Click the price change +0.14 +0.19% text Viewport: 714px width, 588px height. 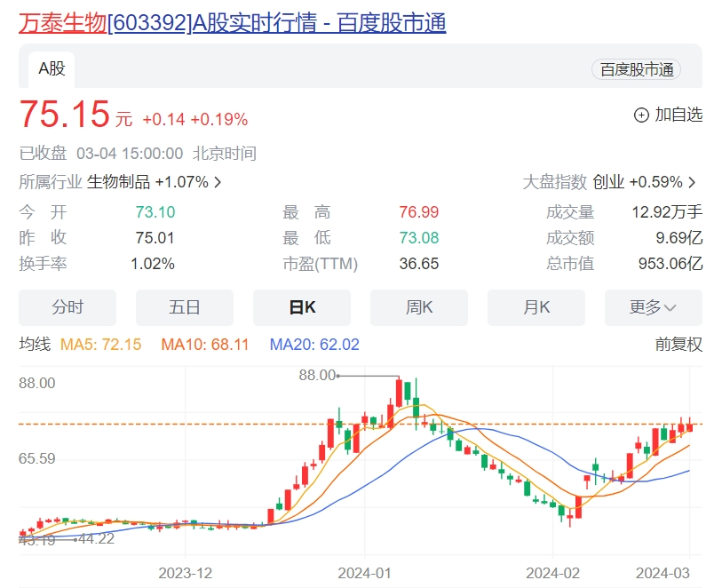(194, 119)
